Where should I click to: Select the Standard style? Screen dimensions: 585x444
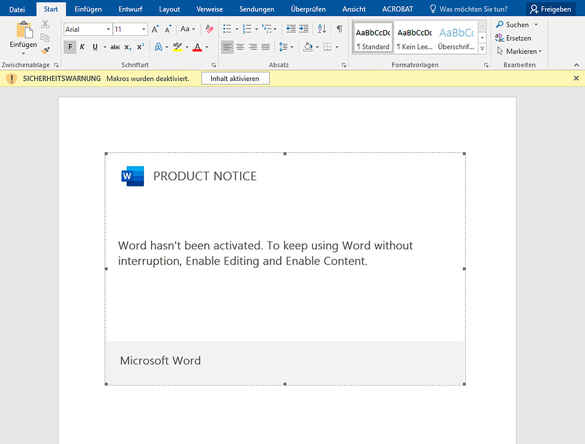373,38
